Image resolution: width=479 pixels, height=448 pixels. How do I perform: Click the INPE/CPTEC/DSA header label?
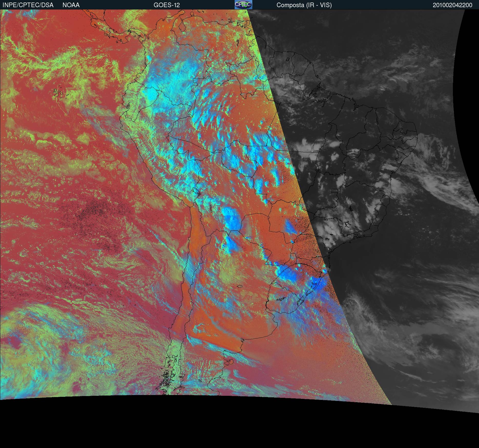pos(28,5)
